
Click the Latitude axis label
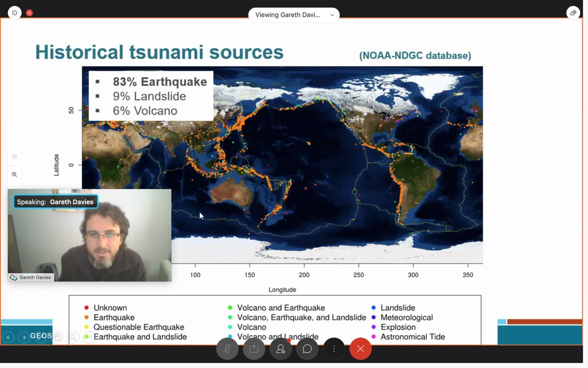pos(56,165)
